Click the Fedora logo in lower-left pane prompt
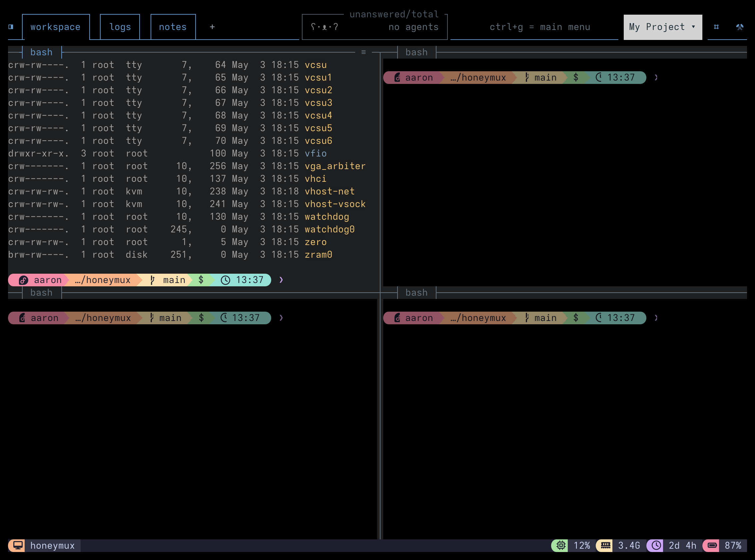The image size is (755, 560). (x=22, y=318)
